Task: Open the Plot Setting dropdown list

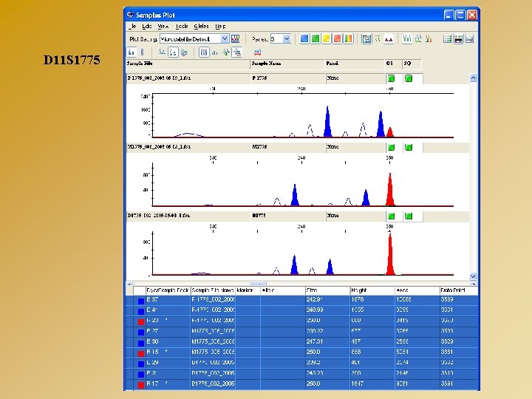Action: (x=225, y=39)
